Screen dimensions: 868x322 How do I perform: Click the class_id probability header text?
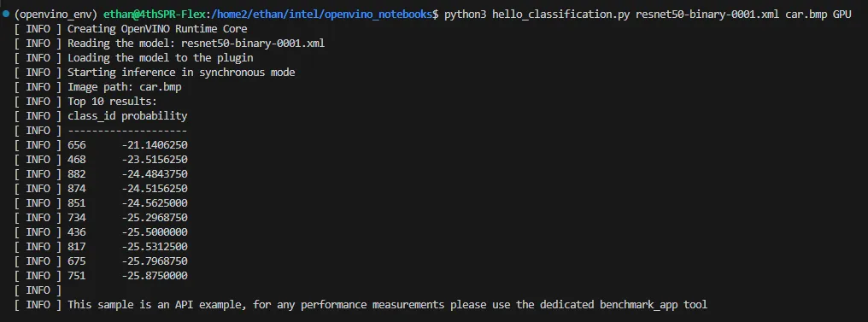pyautogui.click(x=127, y=115)
